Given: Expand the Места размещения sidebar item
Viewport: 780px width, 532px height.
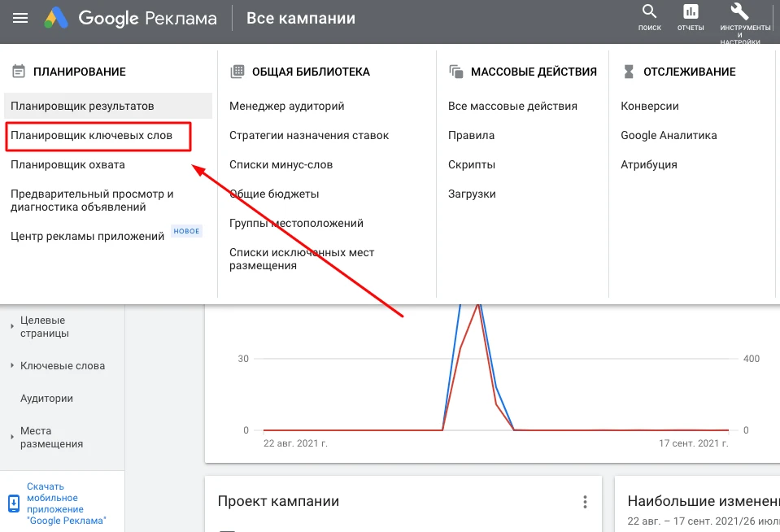Looking at the screenshot, I should 12,438.
